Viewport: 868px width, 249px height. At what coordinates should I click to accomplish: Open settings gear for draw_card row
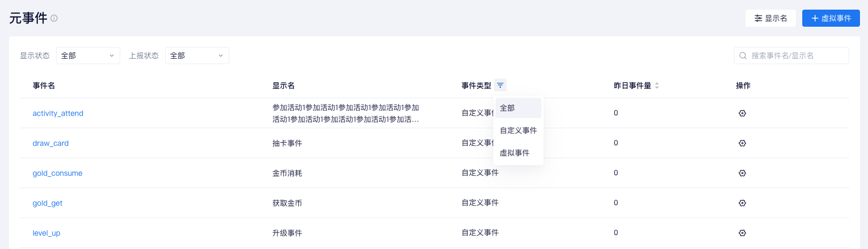(742, 143)
